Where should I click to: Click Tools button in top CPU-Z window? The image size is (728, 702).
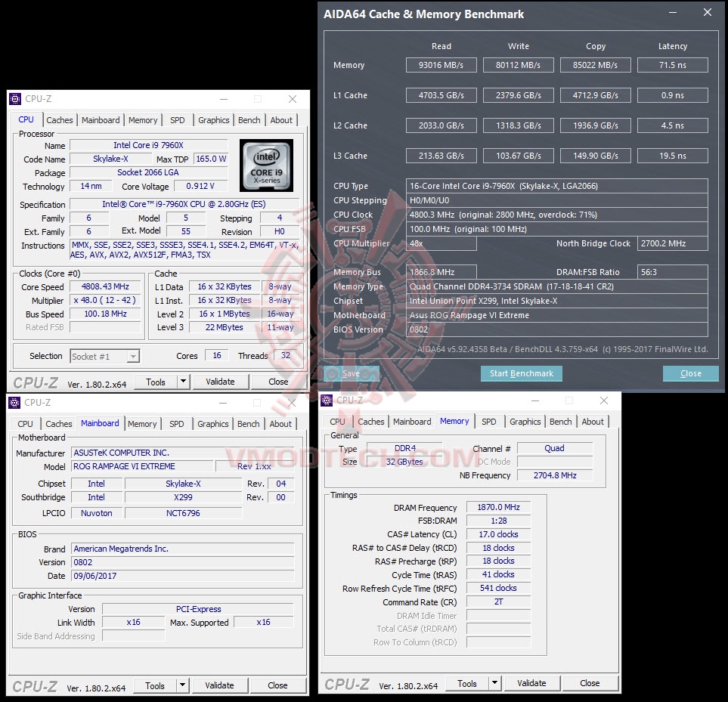click(156, 382)
